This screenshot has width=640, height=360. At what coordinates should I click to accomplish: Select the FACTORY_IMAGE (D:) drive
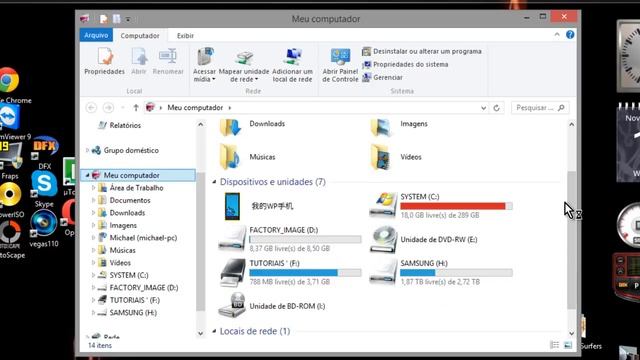tap(290, 239)
